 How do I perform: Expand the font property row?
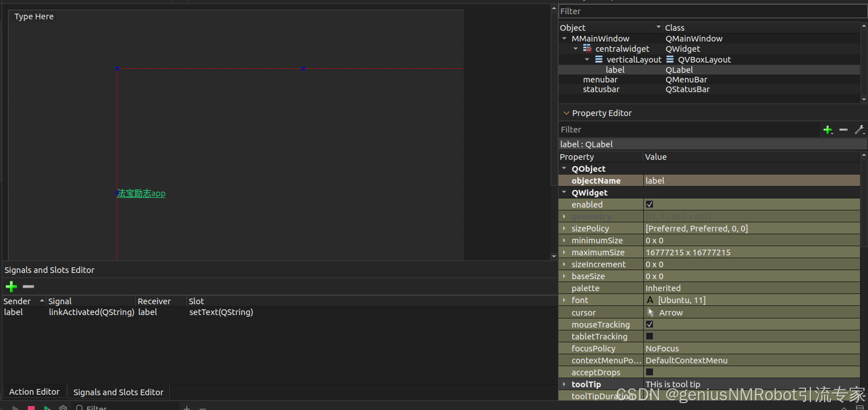point(564,300)
